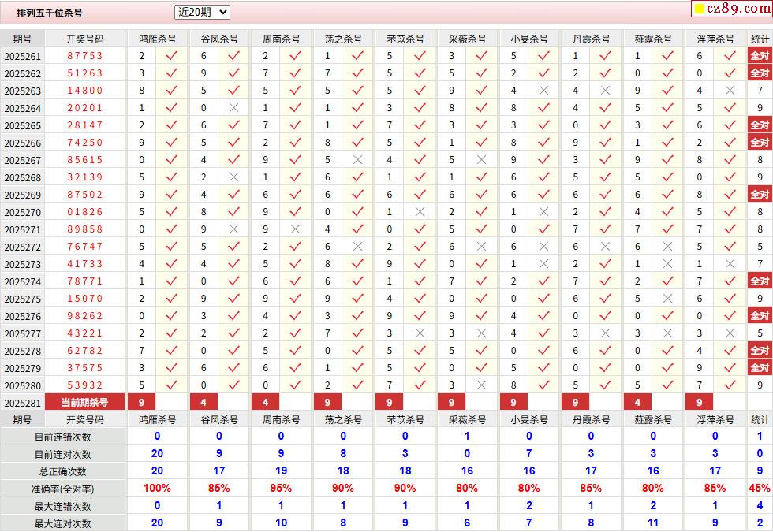Viewport: 773px width, 532px height.
Task: Click the X mark for 芣苡杀号 in row 2025270
Action: point(420,212)
